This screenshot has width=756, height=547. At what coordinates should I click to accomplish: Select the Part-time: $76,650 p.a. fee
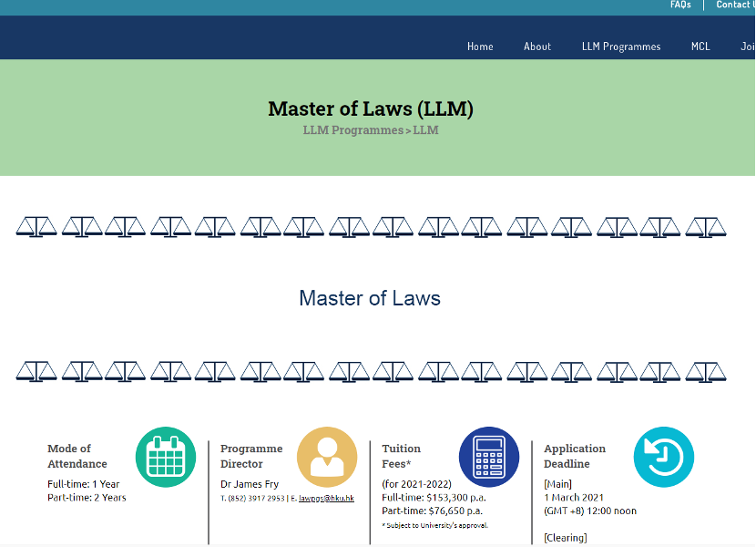pos(432,511)
